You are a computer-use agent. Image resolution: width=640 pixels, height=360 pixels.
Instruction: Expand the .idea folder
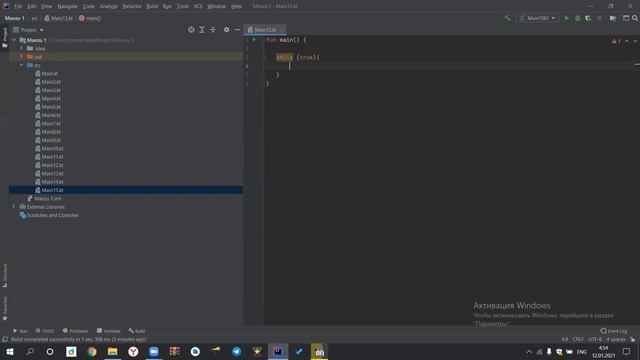tap(22, 48)
